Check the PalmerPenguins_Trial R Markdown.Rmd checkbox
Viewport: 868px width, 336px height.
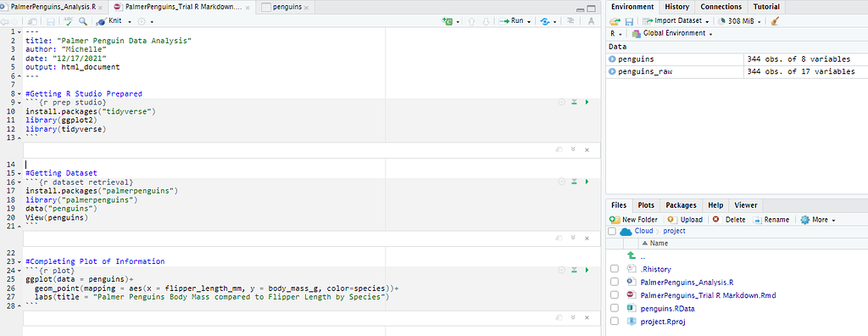pyautogui.click(x=614, y=295)
